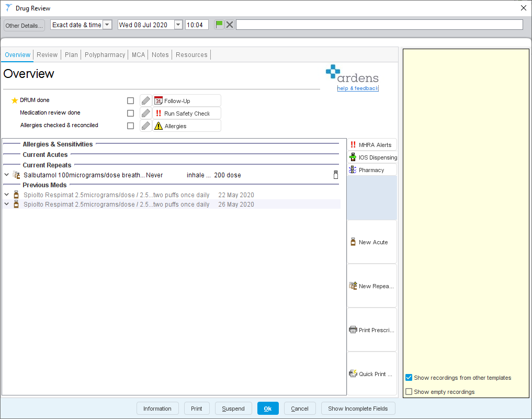Click the Run Safety Check alert icon
Image resolution: width=532 pixels, height=419 pixels.
[x=159, y=113]
